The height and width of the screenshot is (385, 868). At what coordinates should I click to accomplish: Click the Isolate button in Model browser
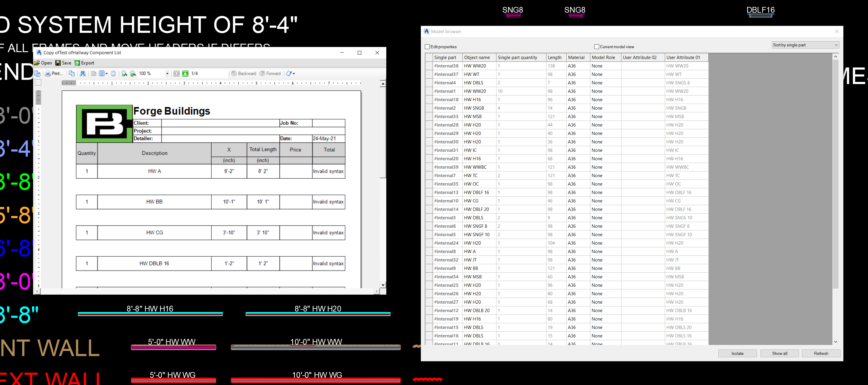[737, 353]
